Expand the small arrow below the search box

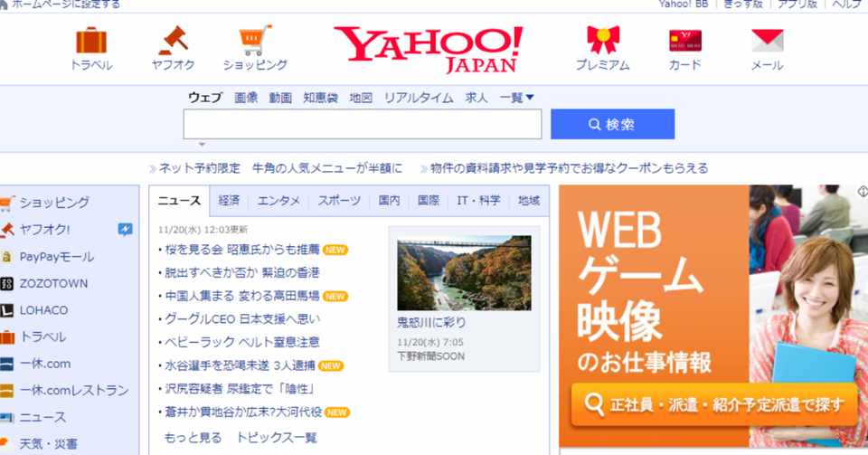[x=202, y=145]
